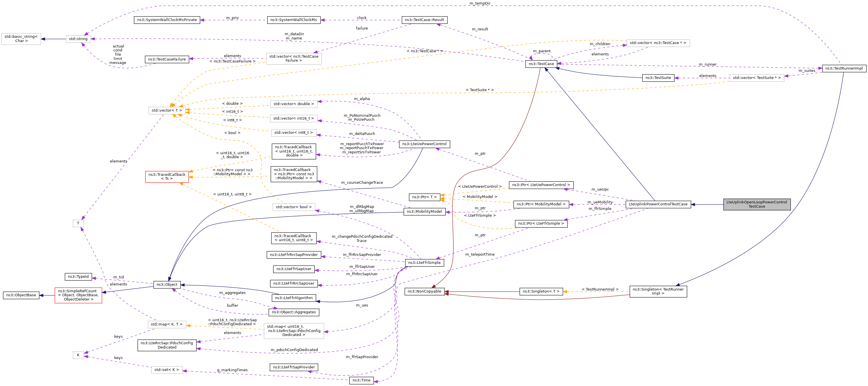Click the std::vector< double > node
868x386 pixels.
tap(294, 104)
